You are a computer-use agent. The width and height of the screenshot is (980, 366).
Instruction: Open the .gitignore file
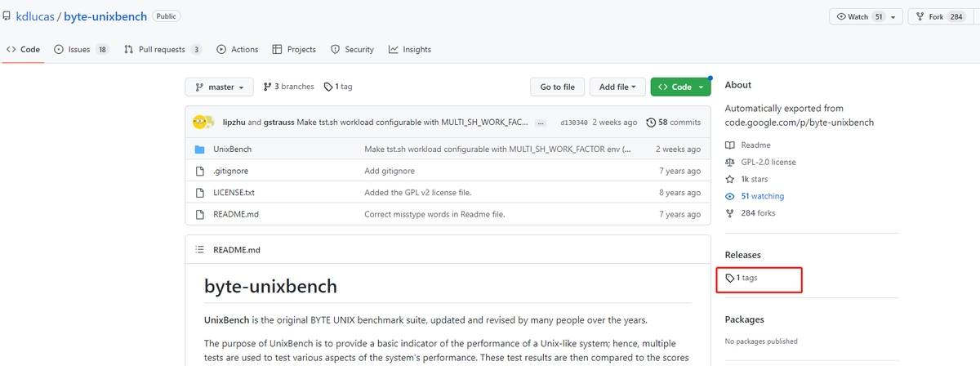[x=230, y=171]
